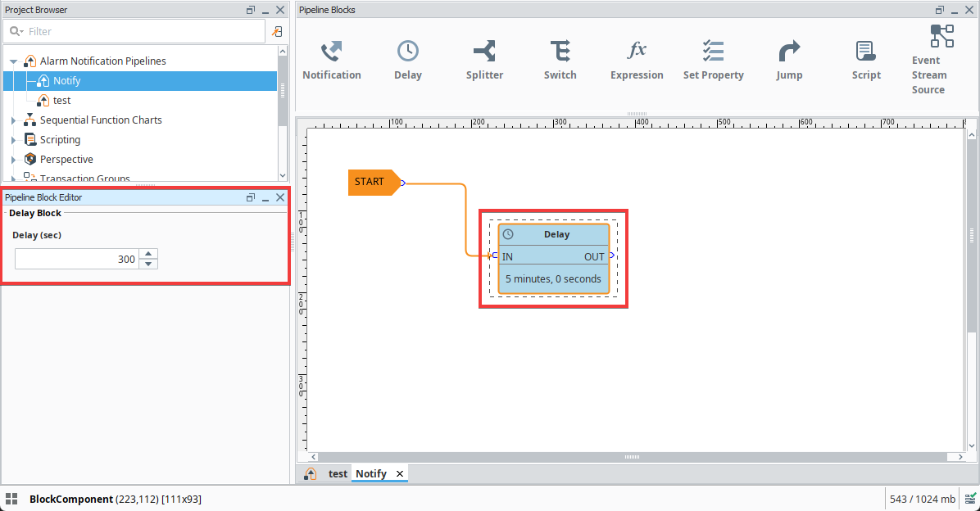Close the Notify tab
This screenshot has height=511, width=980.
click(x=399, y=474)
